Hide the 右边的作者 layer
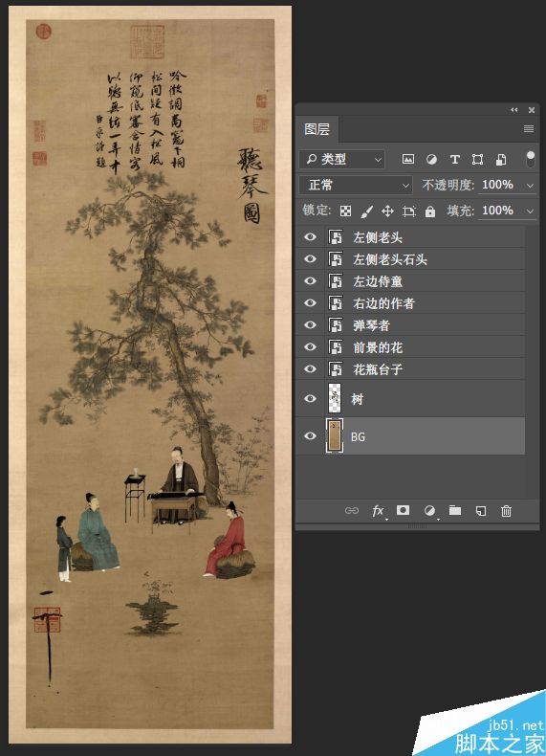The width and height of the screenshot is (546, 756). 311,302
